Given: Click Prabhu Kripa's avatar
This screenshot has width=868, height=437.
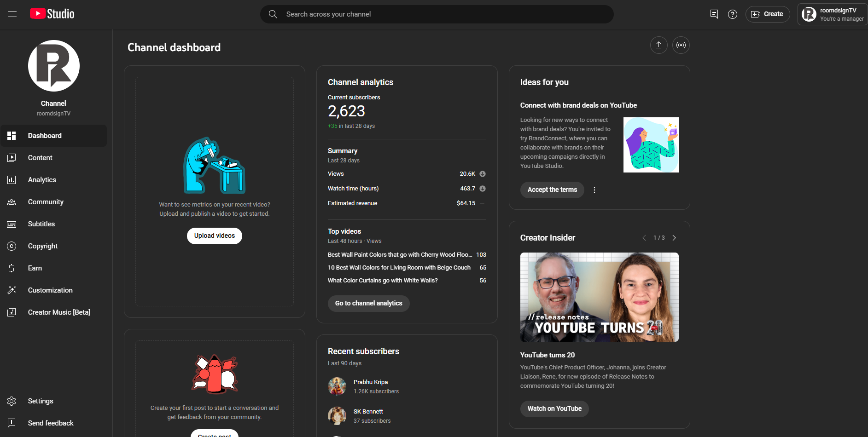Looking at the screenshot, I should tap(337, 386).
